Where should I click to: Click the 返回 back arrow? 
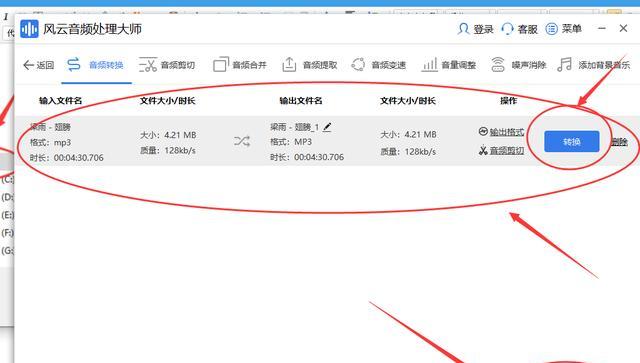tap(38, 65)
